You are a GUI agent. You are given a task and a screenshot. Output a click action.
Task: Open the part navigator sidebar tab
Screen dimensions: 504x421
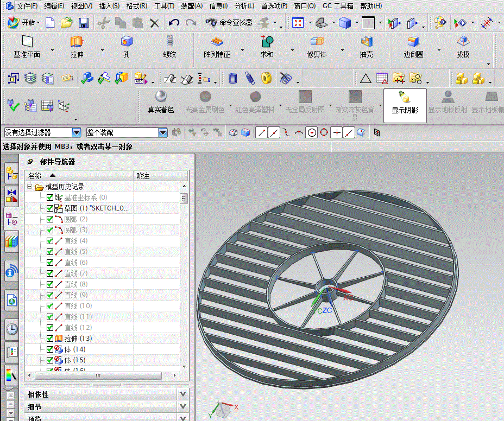[x=11, y=219]
